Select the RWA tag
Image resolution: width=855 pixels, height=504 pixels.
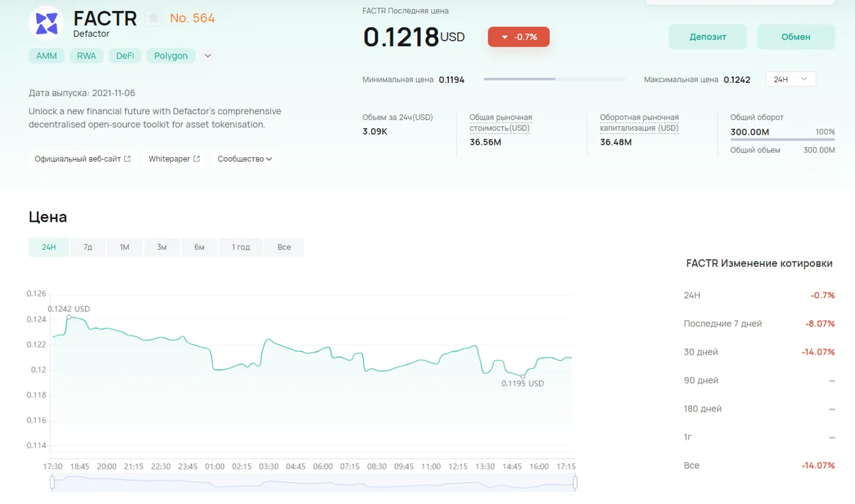(x=87, y=56)
